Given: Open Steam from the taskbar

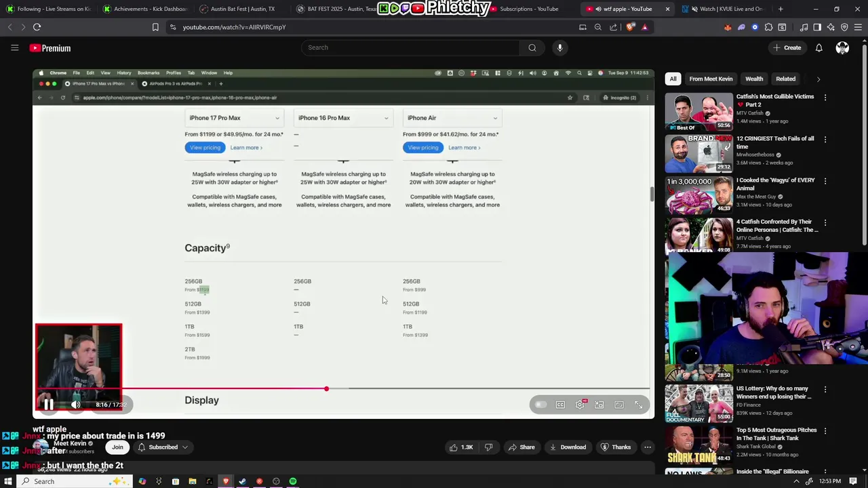Looking at the screenshot, I should [x=243, y=481].
